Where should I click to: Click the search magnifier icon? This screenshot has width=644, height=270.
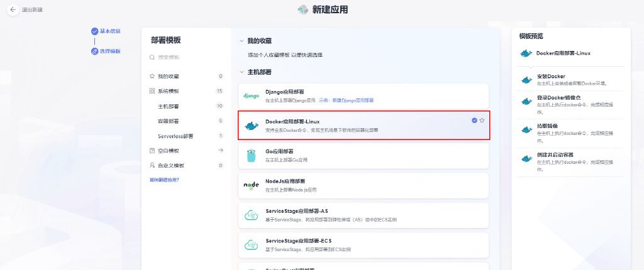(152, 57)
